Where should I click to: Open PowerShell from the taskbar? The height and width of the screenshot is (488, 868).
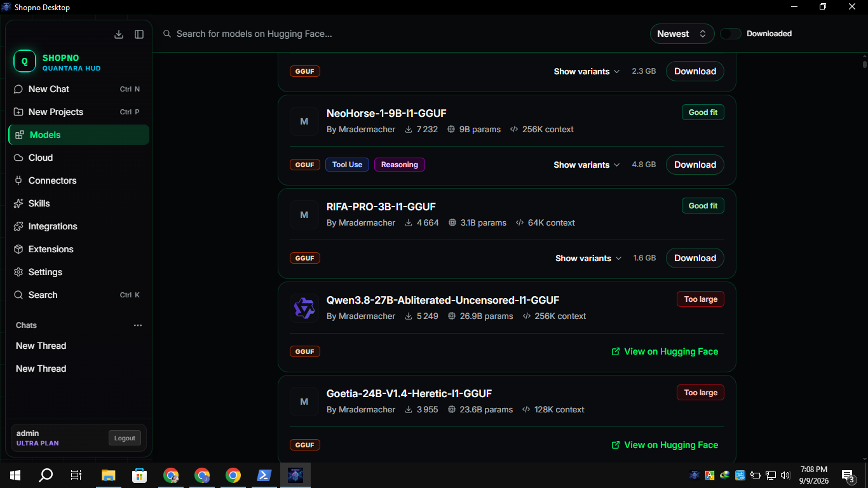(x=264, y=475)
